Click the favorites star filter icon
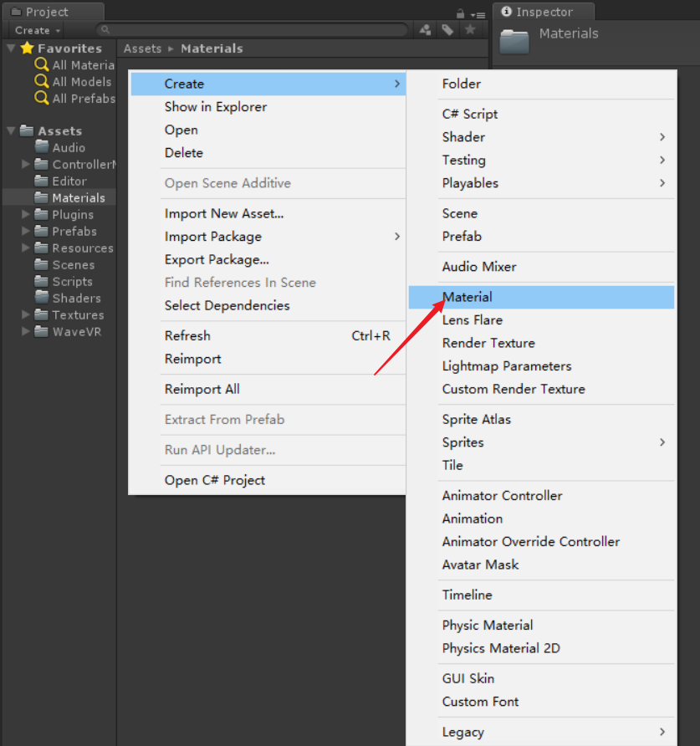700x746 pixels. (470, 29)
